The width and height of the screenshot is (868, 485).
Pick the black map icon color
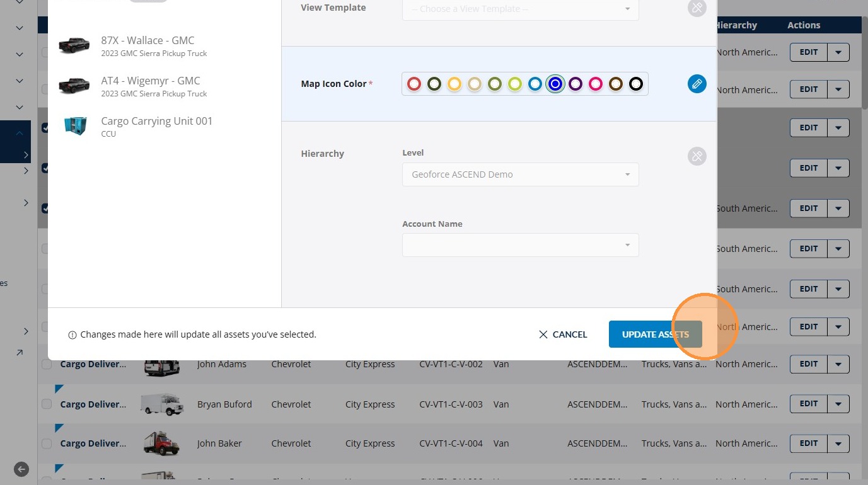pyautogui.click(x=636, y=84)
